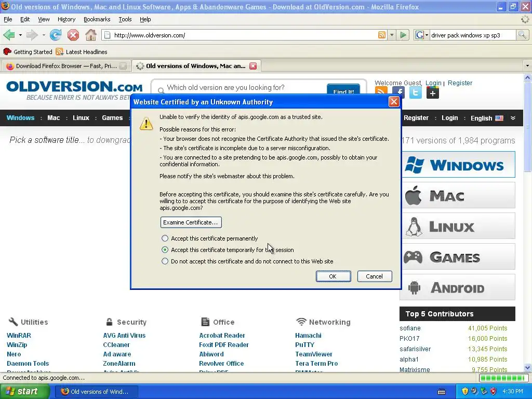The width and height of the screenshot is (532, 399).
Task: Click the keyboard icon in the taskbar
Action: (x=442, y=392)
